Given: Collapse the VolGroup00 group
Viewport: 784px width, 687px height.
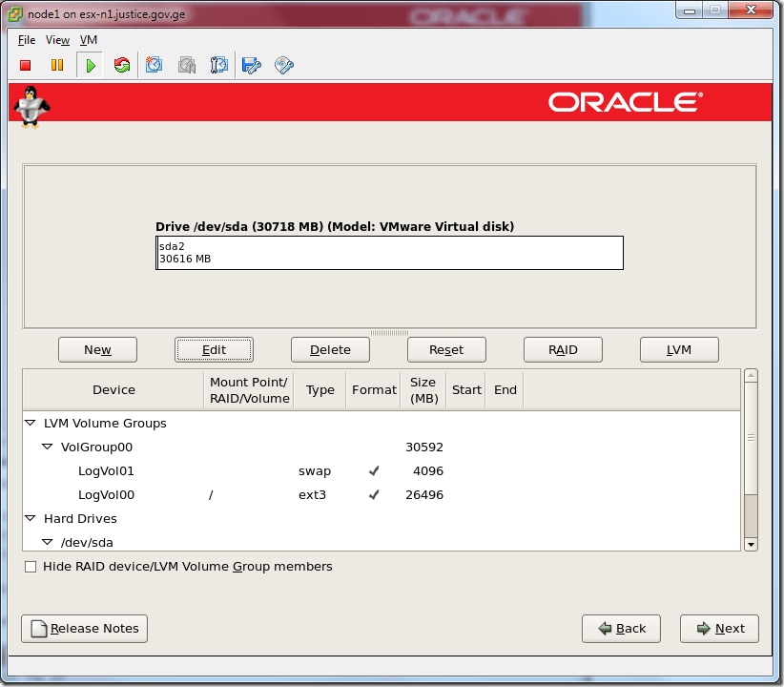Looking at the screenshot, I should [46, 447].
